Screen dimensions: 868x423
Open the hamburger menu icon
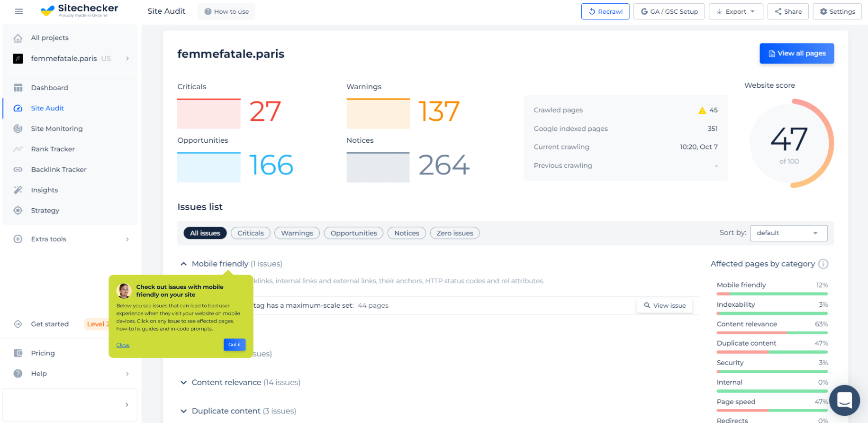(19, 11)
